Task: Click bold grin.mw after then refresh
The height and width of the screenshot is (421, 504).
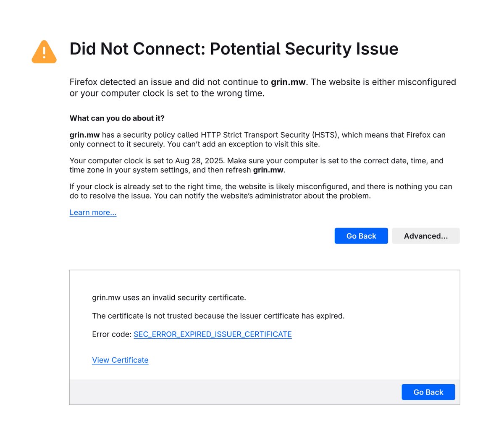Action: (x=268, y=170)
